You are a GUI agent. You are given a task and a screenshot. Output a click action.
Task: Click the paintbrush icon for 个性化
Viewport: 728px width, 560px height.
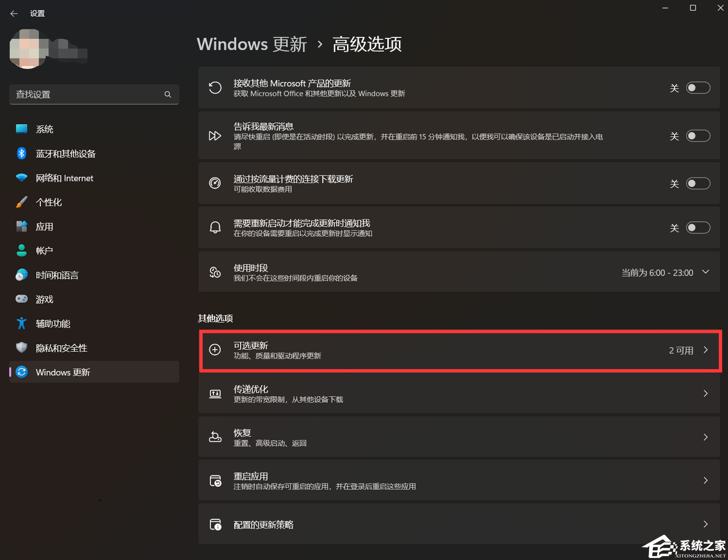pyautogui.click(x=21, y=202)
